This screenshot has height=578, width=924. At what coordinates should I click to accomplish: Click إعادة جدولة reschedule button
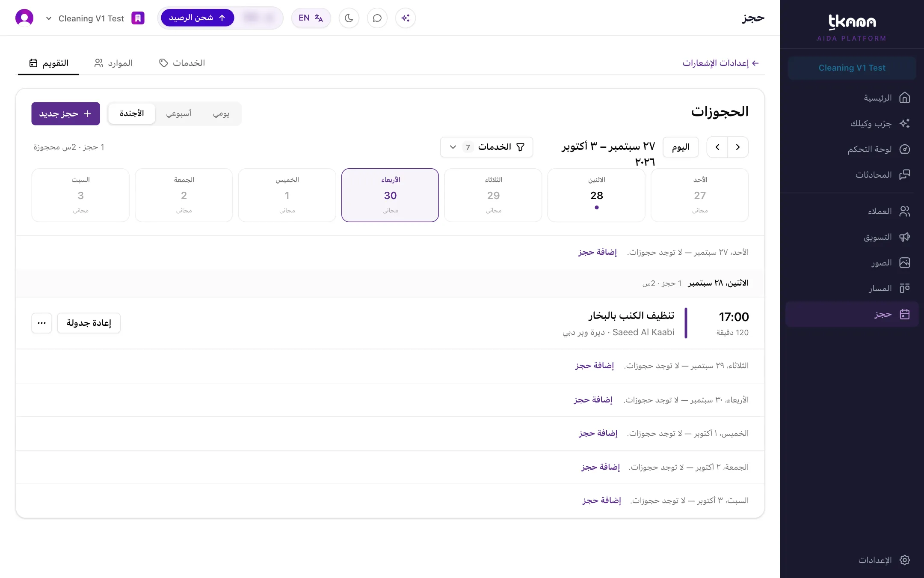(89, 323)
